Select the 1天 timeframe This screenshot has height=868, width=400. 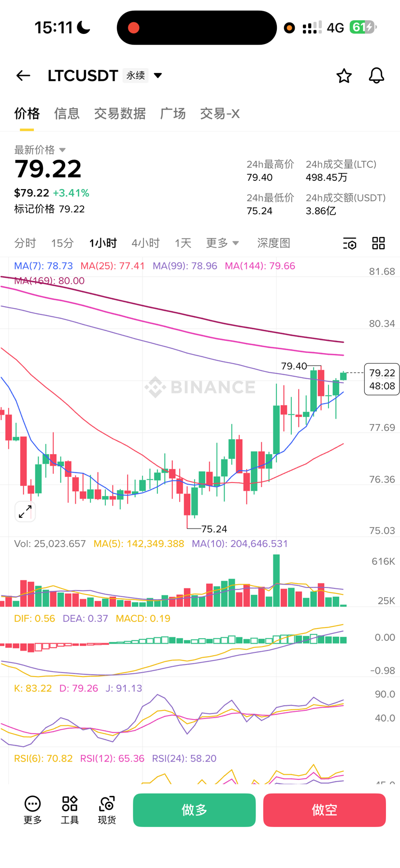[183, 243]
